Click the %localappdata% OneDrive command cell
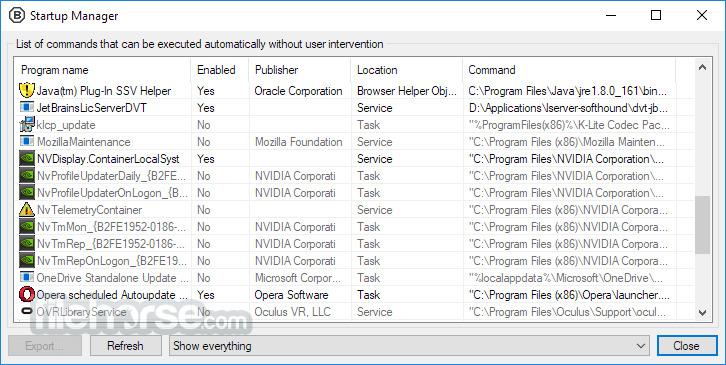The height and width of the screenshot is (365, 726). 566,278
